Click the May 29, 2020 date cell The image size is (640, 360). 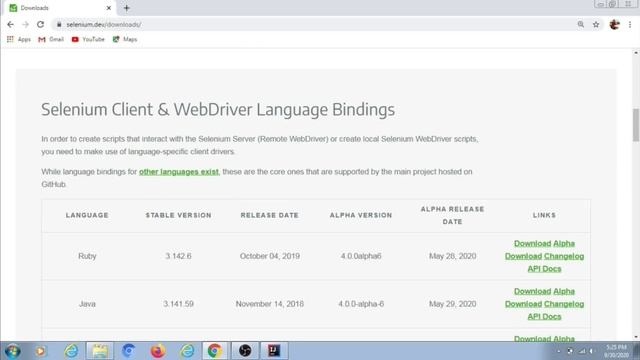(x=452, y=304)
